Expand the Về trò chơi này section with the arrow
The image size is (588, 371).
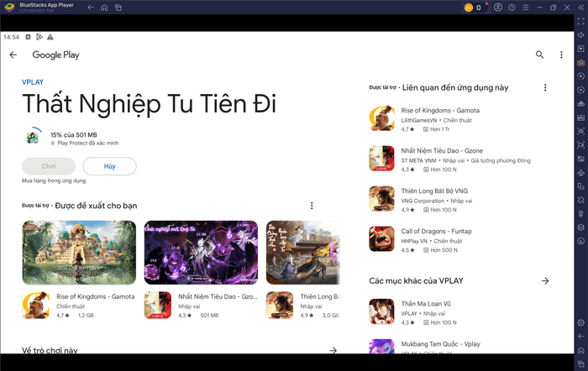click(x=333, y=350)
